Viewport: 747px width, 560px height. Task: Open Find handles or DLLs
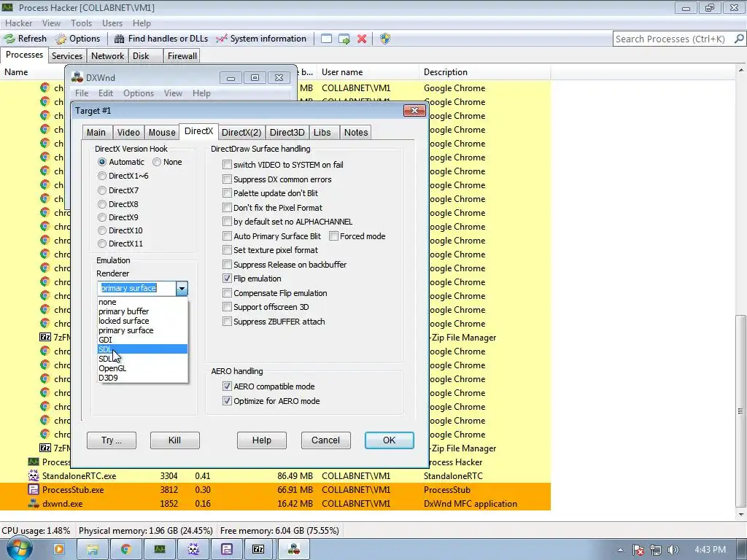click(x=161, y=39)
